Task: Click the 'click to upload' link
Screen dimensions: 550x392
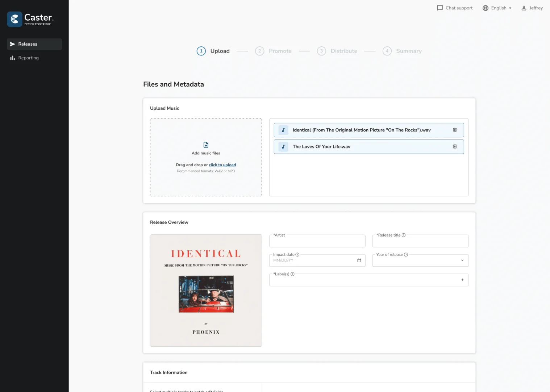Action: pos(222,164)
